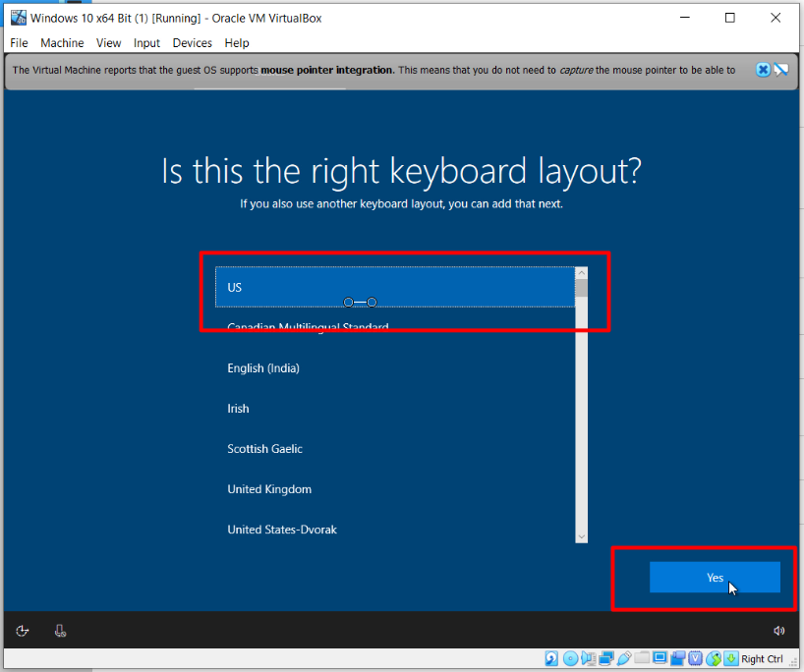This screenshot has height=672, width=804.
Task: Click the Shared Folders status icon
Action: point(641,658)
